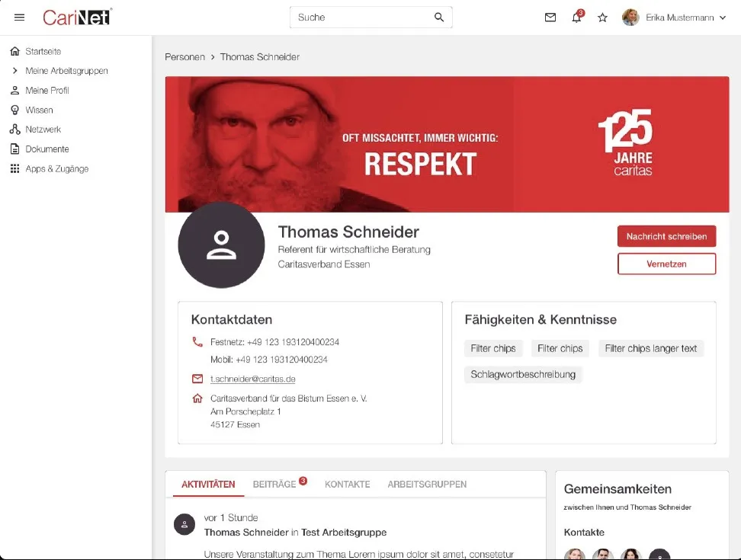Toggle the Filter chips langer text chip
741x560 pixels.
[651, 348]
